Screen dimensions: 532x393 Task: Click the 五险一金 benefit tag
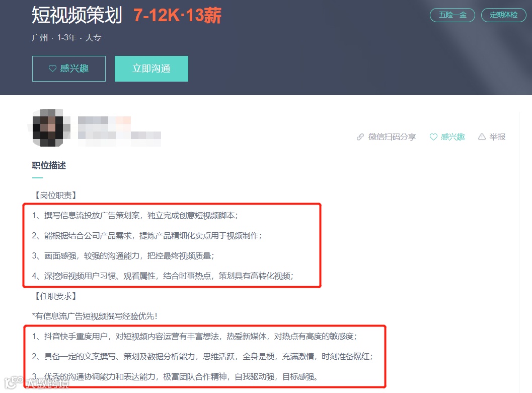point(452,15)
